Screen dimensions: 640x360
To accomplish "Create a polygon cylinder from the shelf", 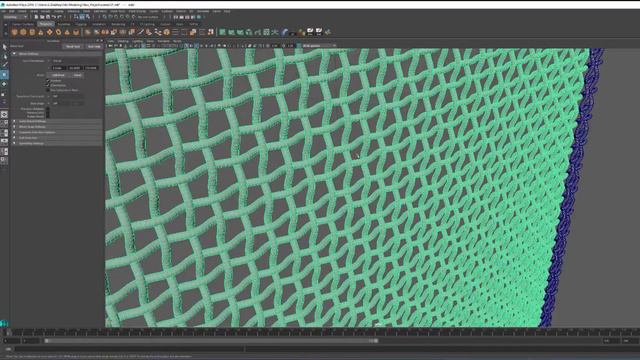I will click(x=32, y=32).
